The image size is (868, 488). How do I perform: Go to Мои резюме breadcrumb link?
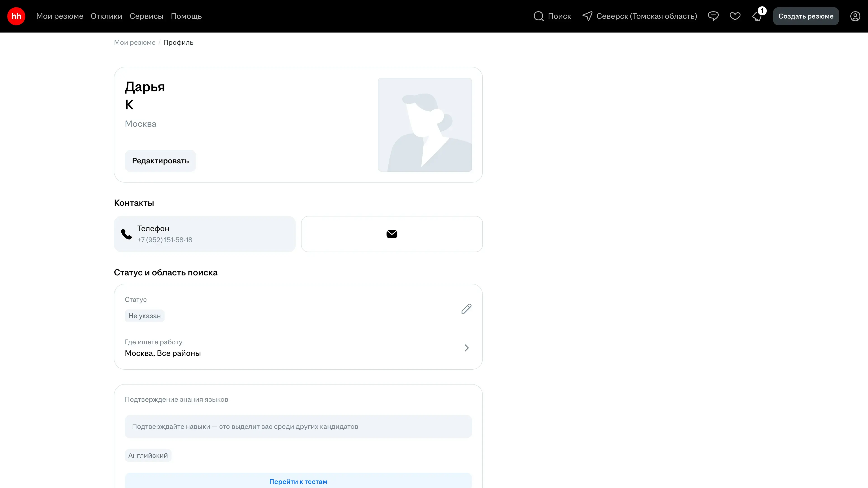134,42
